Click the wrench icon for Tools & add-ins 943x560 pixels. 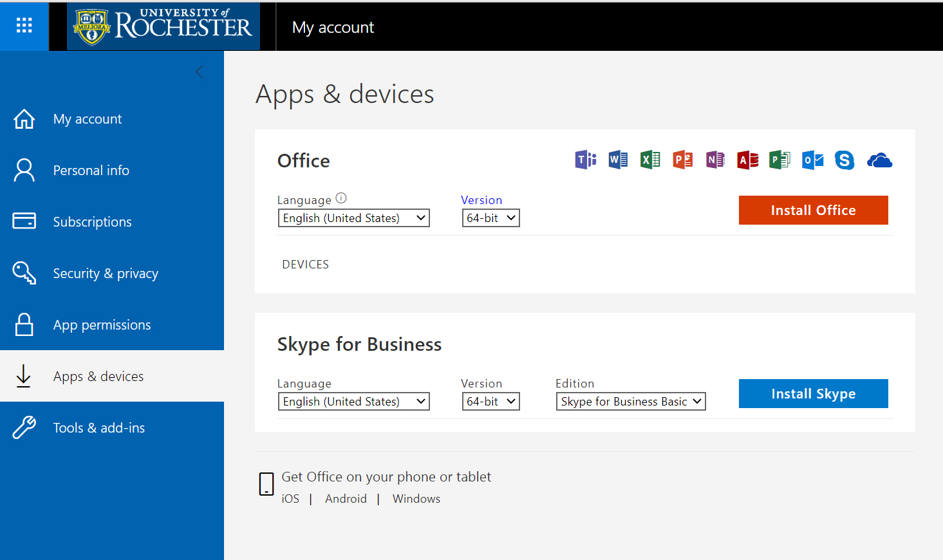click(24, 427)
